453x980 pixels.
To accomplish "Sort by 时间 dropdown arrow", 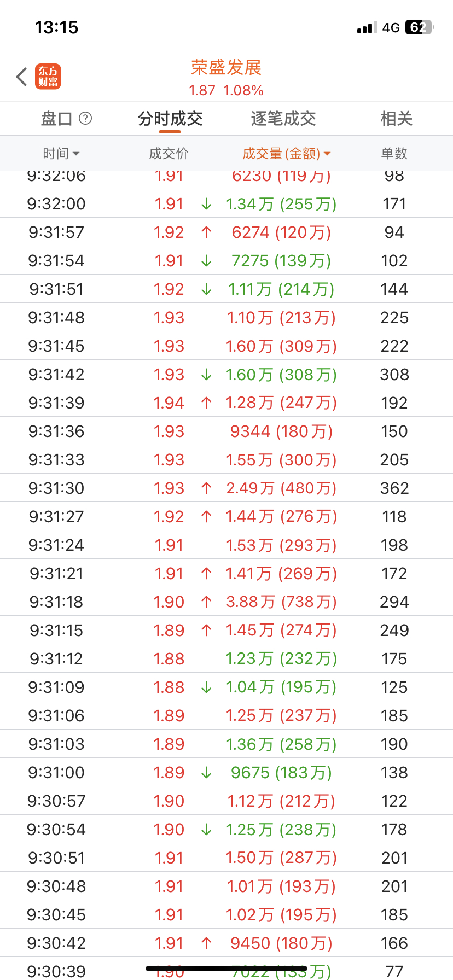I will pyautogui.click(x=76, y=154).
